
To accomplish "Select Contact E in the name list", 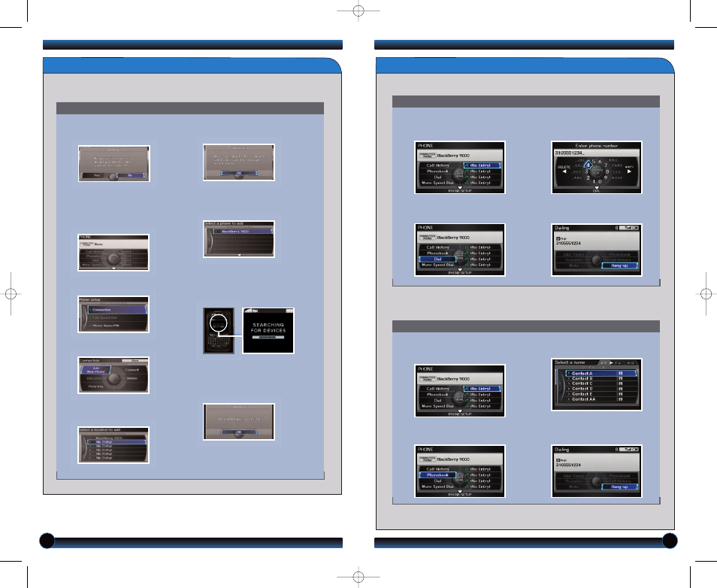I will pyautogui.click(x=601, y=394).
